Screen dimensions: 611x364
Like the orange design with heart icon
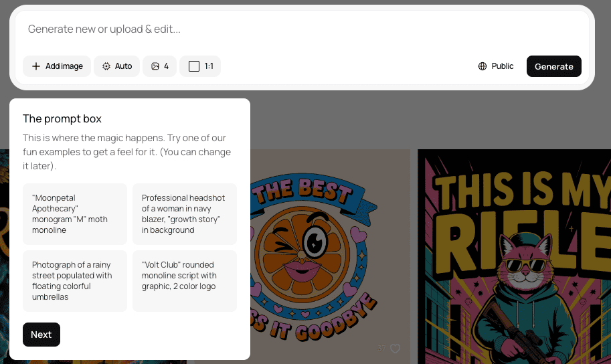pos(395,349)
